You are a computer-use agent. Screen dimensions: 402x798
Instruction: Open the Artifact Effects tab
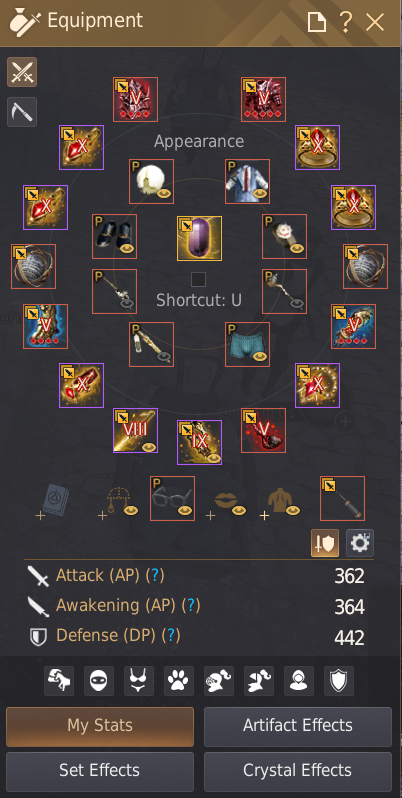point(298,726)
